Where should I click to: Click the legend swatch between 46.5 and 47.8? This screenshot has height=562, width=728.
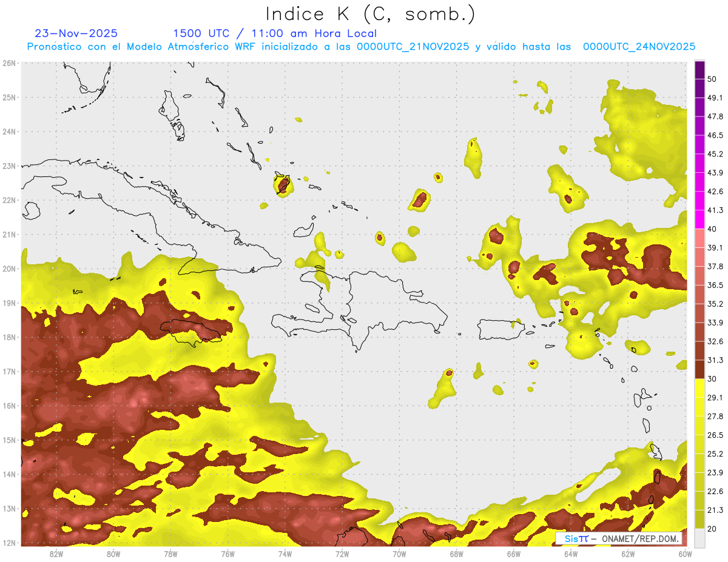point(699,126)
